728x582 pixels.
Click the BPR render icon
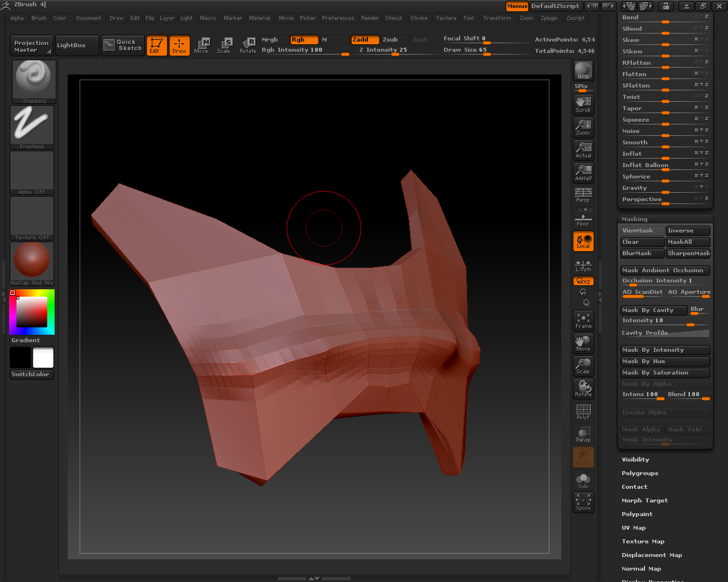point(583,70)
